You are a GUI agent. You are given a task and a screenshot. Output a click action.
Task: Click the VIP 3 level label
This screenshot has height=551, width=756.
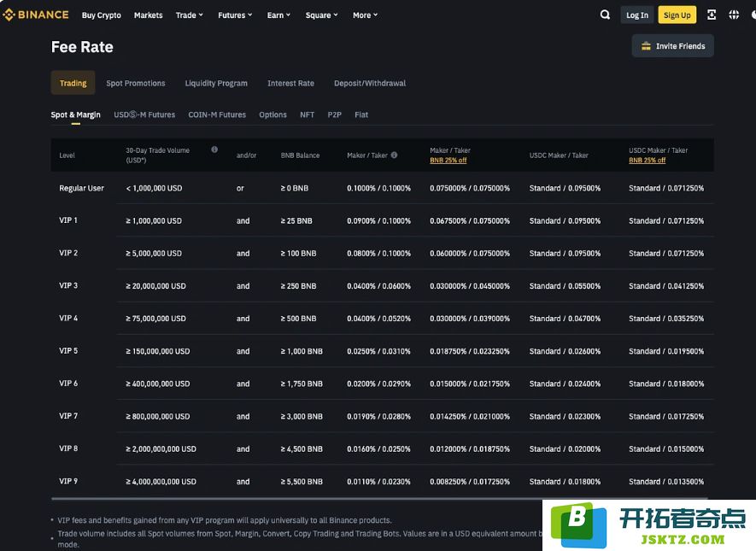68,285
